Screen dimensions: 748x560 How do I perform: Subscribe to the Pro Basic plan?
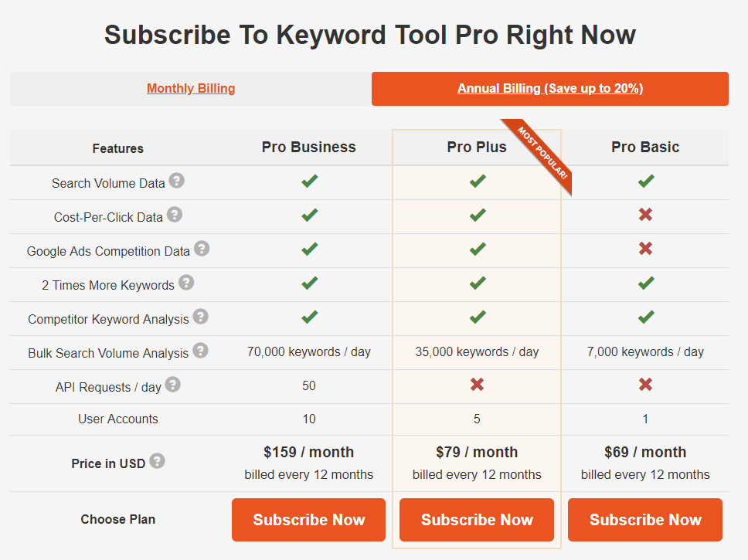click(x=644, y=519)
